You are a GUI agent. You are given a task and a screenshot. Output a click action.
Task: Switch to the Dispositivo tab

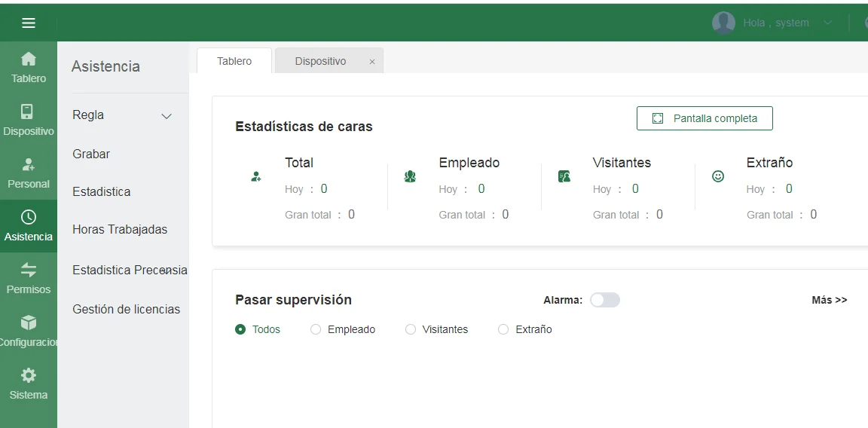click(320, 61)
